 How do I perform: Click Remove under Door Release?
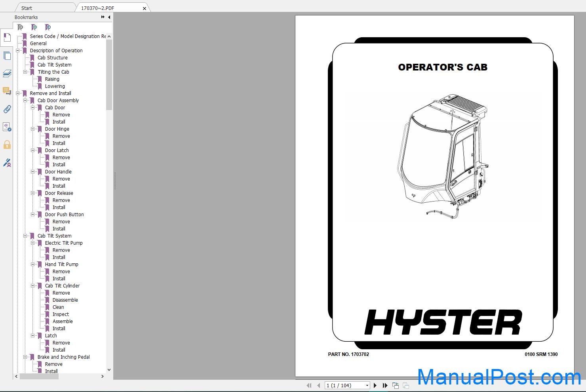[x=61, y=200]
